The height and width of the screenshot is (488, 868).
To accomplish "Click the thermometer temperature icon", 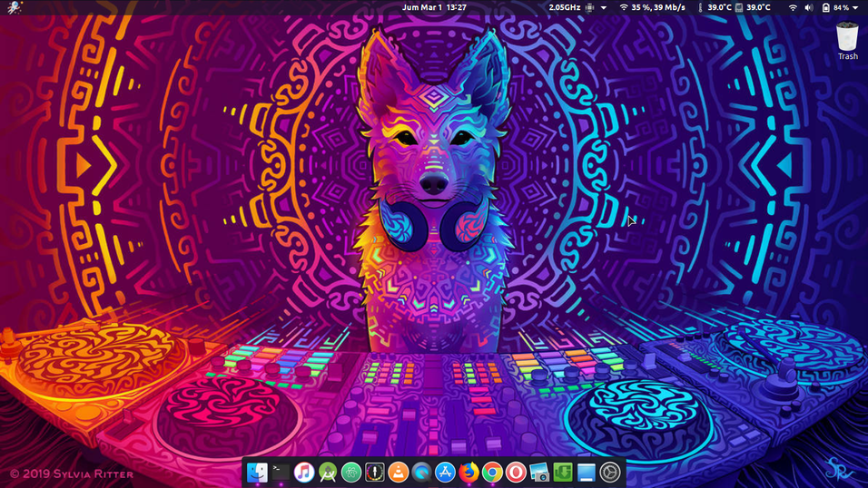I will pos(700,8).
